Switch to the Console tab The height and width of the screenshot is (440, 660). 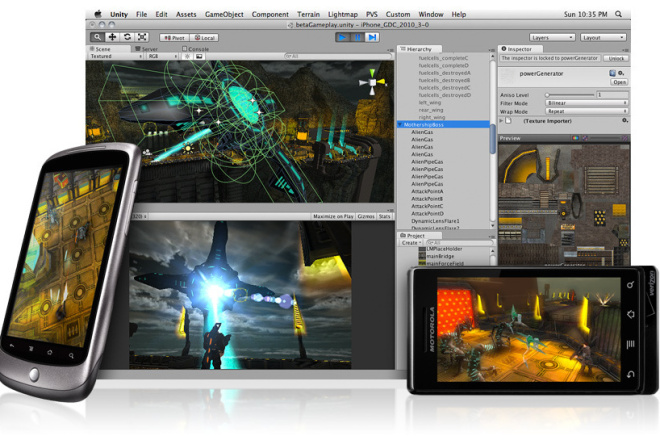coord(196,48)
